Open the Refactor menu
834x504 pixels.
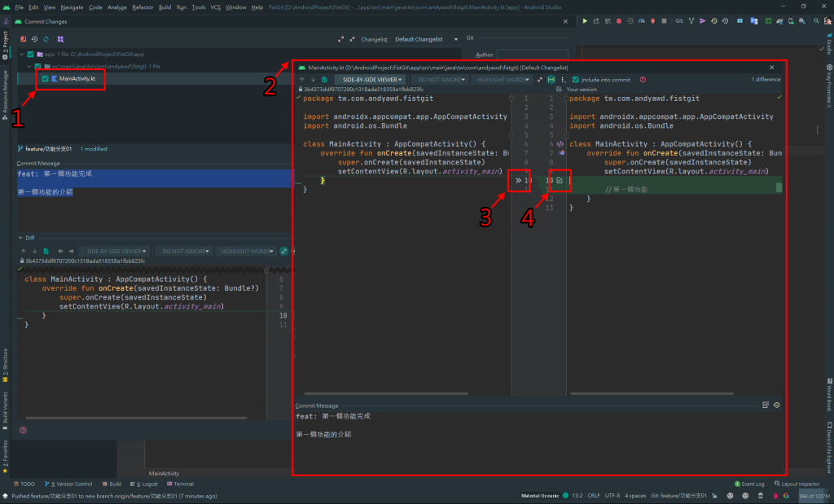tap(143, 7)
